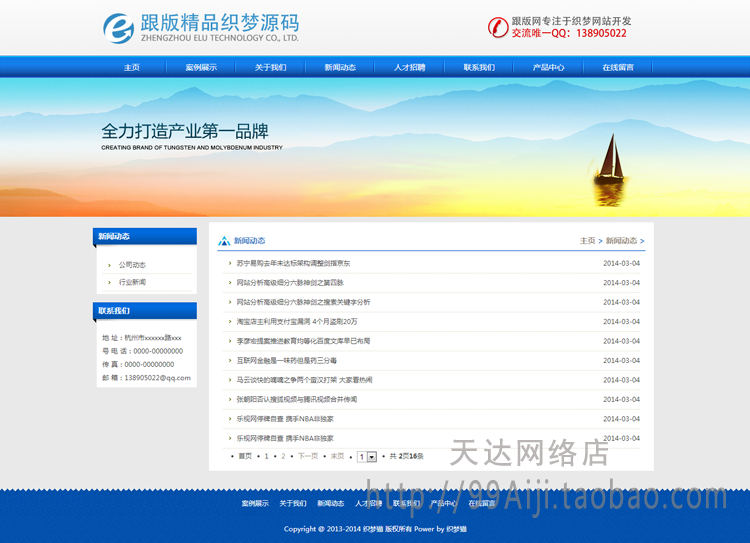The image size is (750, 543).
Task: Click footer link 联系我们
Action: pos(406,503)
